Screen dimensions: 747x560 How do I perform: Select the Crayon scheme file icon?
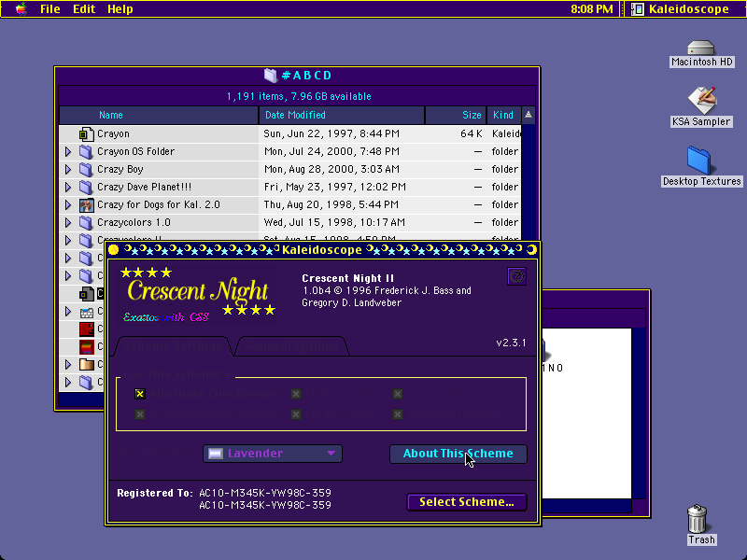[x=86, y=134]
